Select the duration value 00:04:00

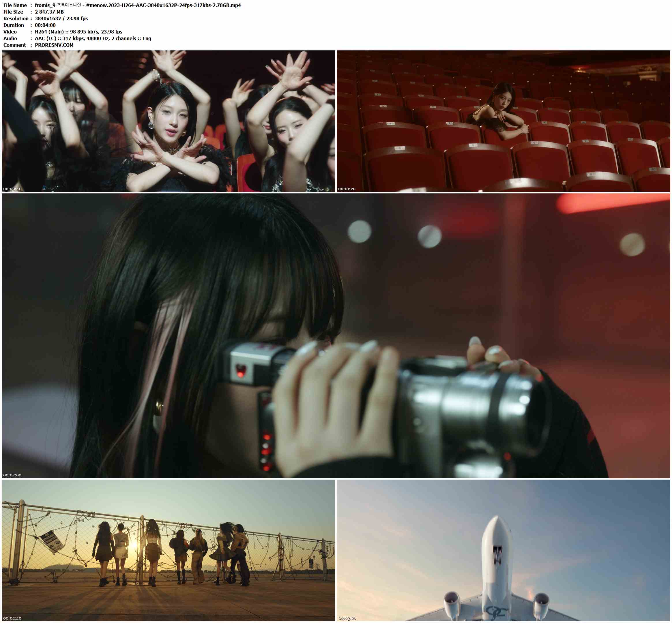pyautogui.click(x=45, y=25)
